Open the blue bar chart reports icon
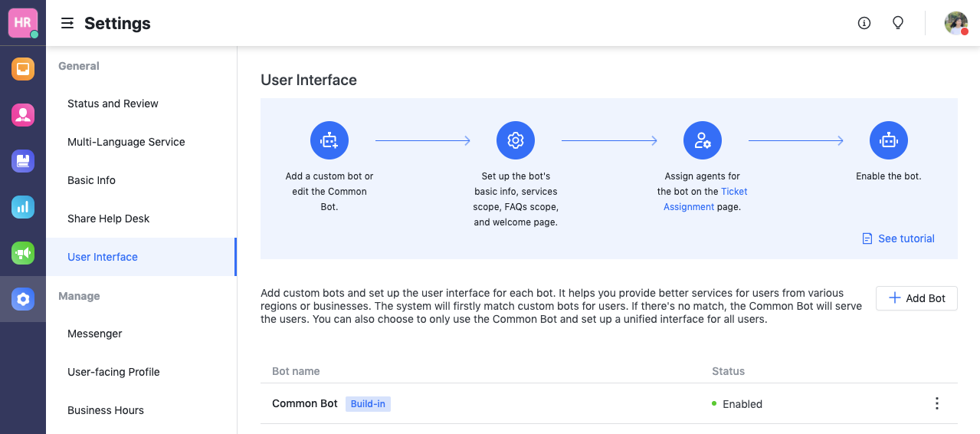 [23, 207]
